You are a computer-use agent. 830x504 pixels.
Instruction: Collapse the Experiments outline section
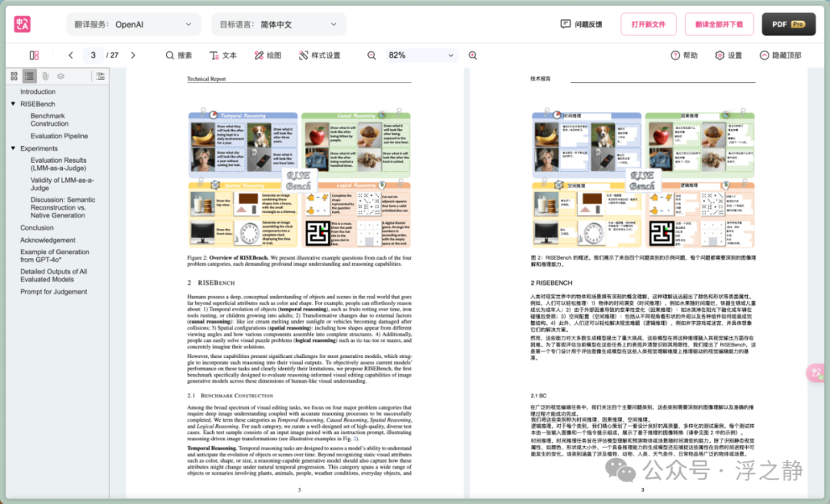[x=13, y=148]
